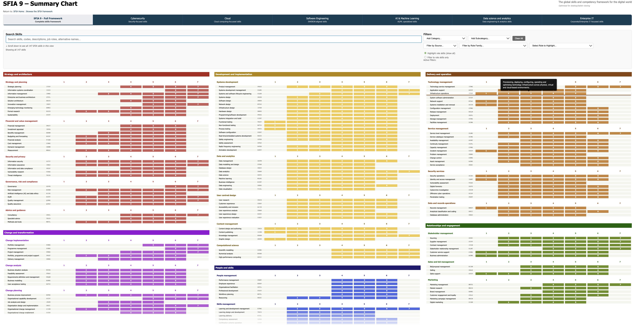Switch to Data science and analytics tab

pos(497,20)
